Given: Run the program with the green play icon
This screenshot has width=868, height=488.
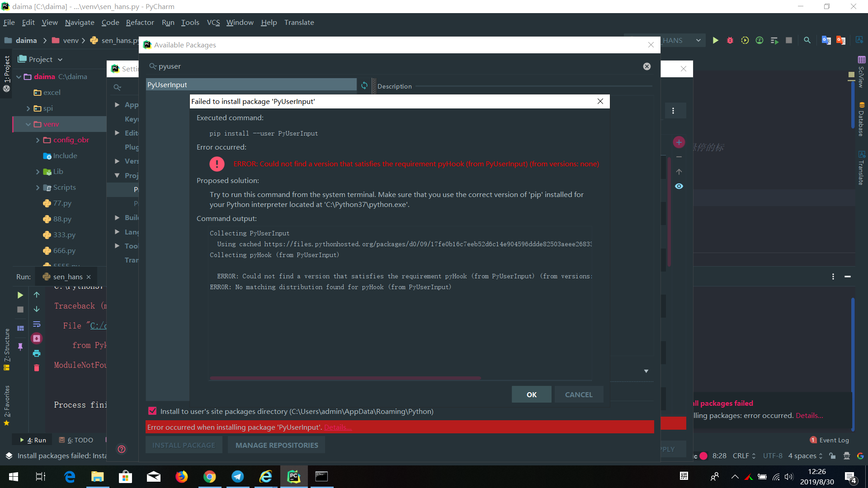Looking at the screenshot, I should pos(716,41).
